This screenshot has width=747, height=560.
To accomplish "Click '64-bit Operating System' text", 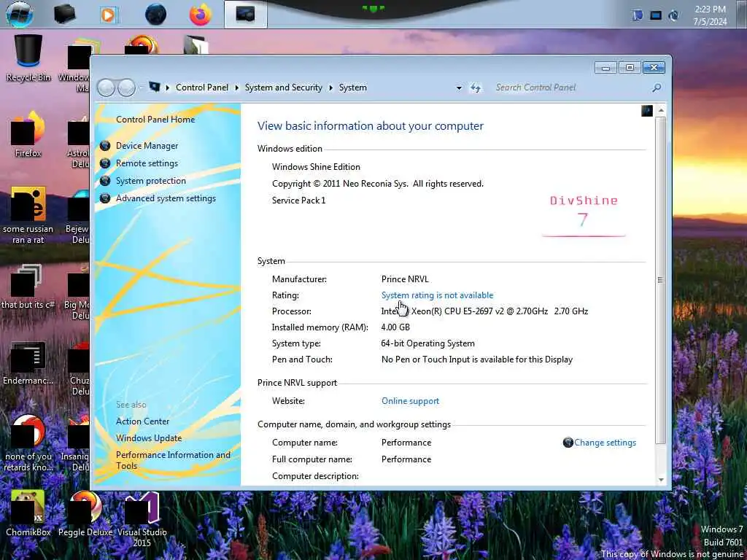I will pos(427,343).
